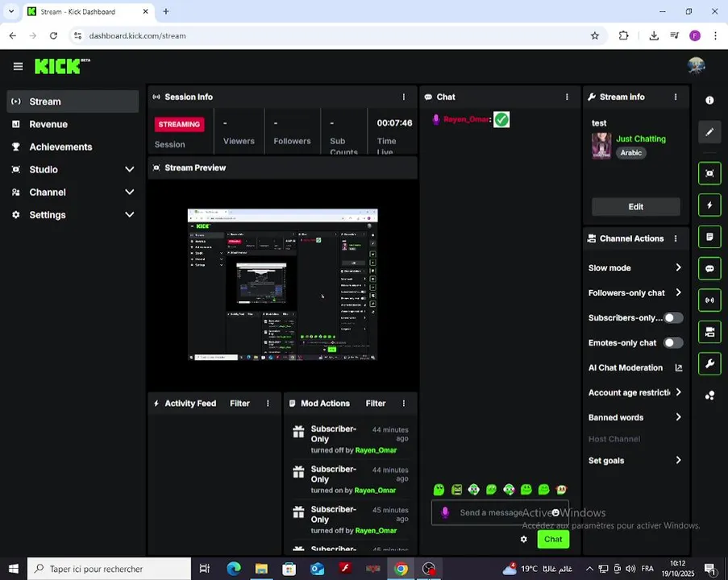
Task: Click the Send a message input field
Action: [500, 512]
